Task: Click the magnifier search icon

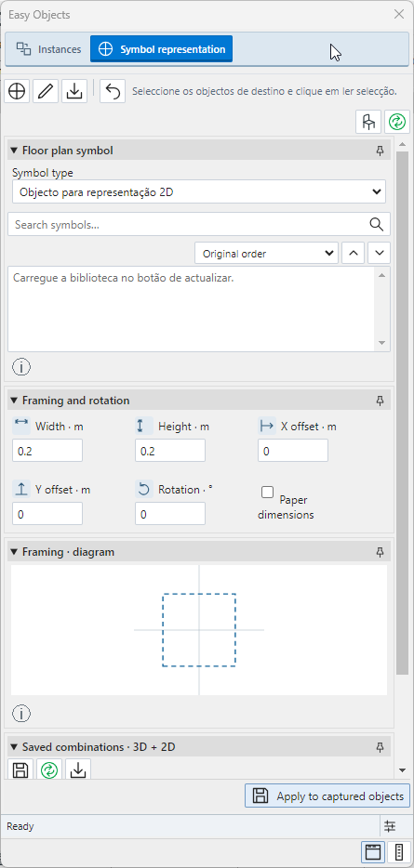Action: tap(376, 224)
